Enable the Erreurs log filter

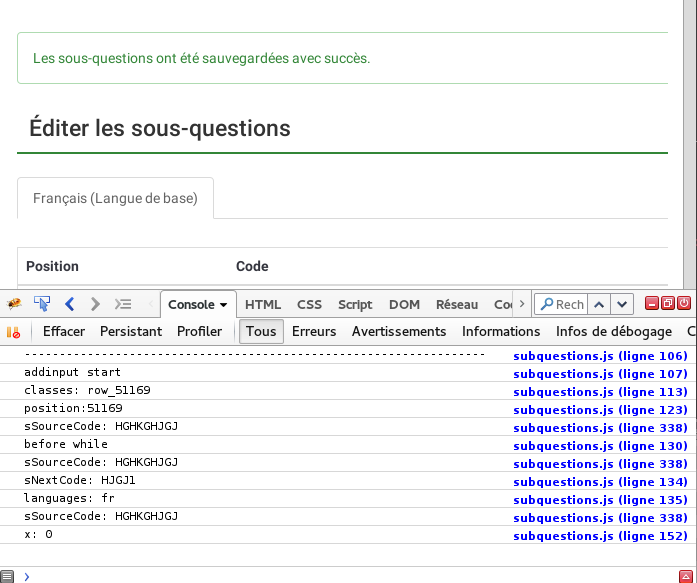click(314, 331)
